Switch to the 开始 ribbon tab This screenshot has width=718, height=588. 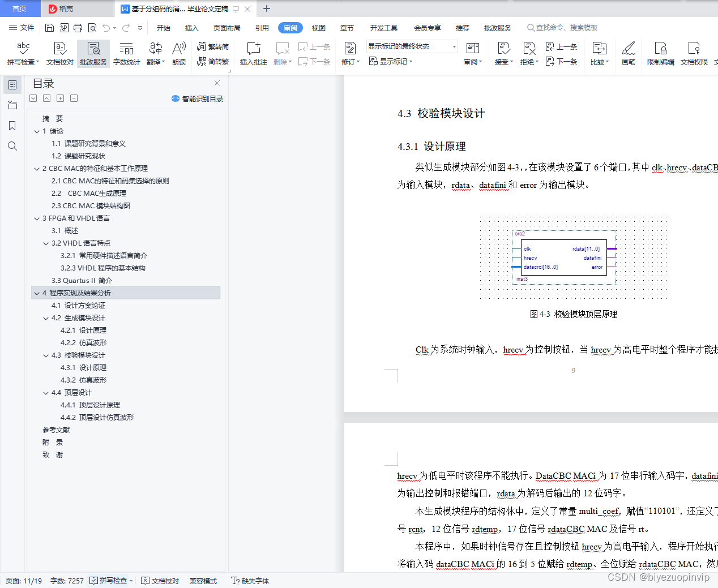pyautogui.click(x=164, y=28)
